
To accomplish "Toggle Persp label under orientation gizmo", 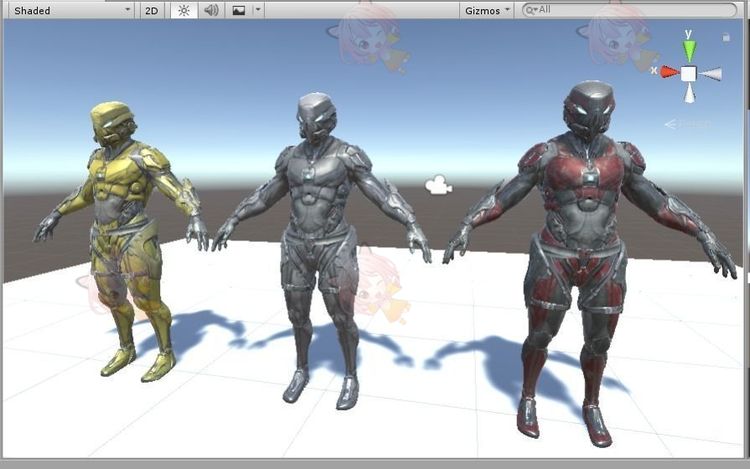I will tap(687, 124).
